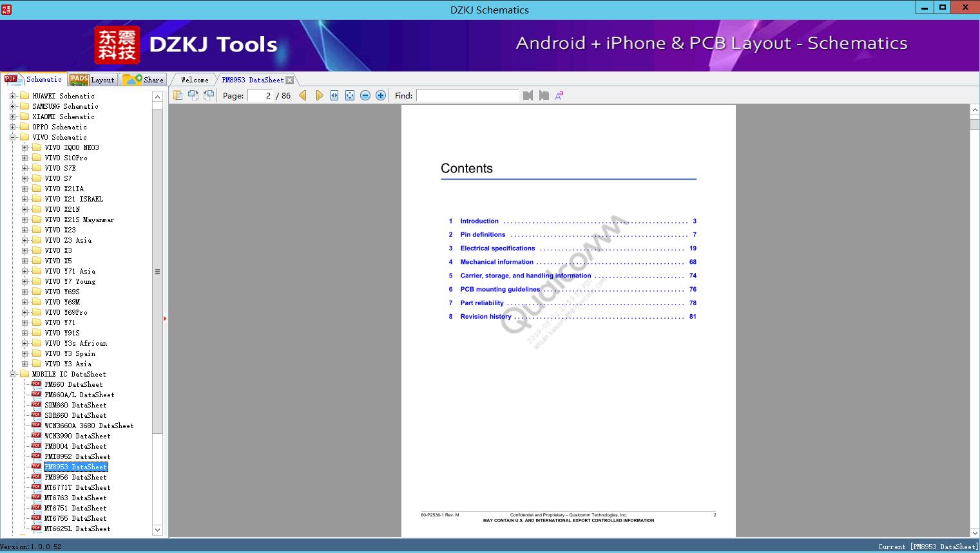
Task: Jump to Electrical specifications link
Action: click(497, 248)
